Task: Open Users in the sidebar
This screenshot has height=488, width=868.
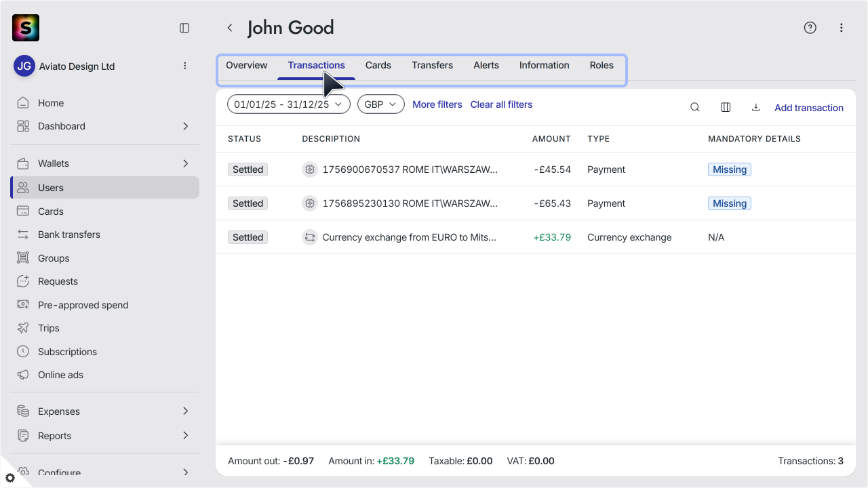Action: pos(105,188)
